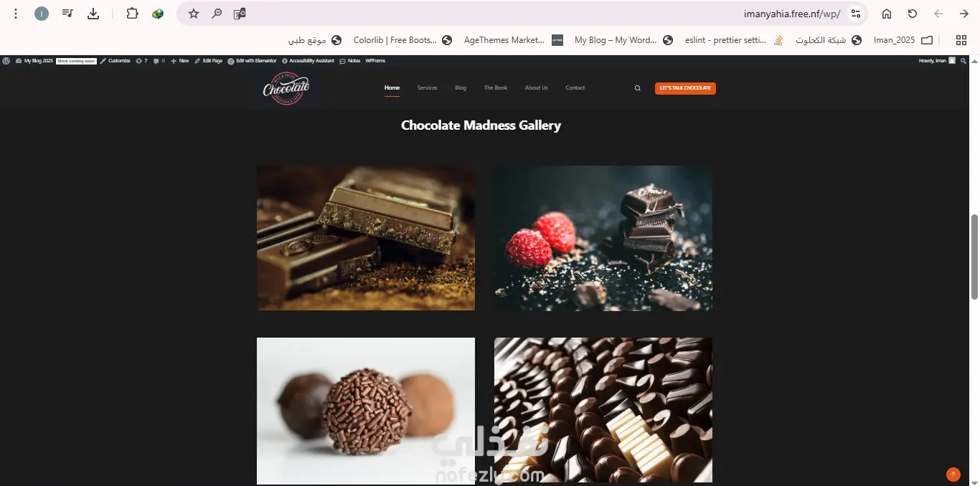This screenshot has height=486, width=980.
Task: Open the Blog nav item
Action: [x=461, y=88]
